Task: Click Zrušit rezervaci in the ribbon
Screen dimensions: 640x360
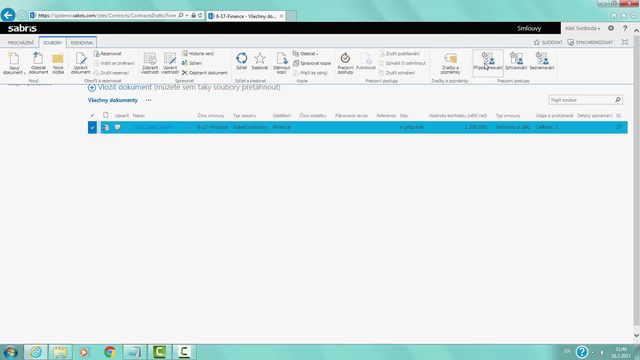Action: click(111, 73)
